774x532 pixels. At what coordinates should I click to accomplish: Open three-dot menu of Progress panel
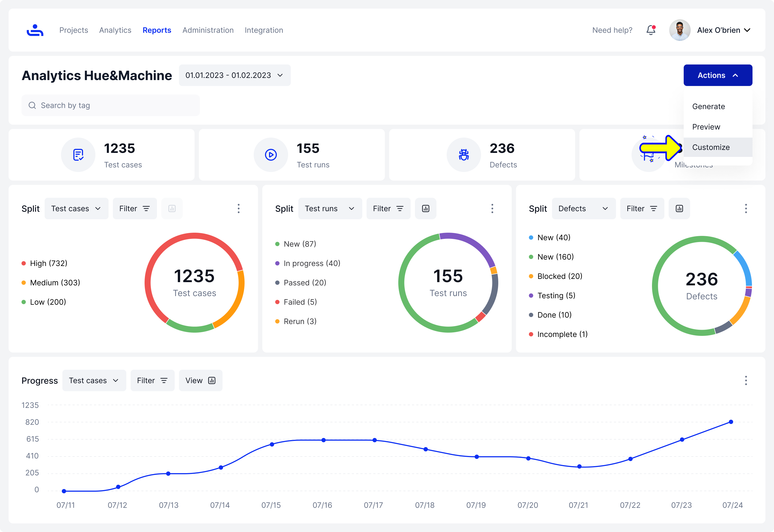point(746,380)
